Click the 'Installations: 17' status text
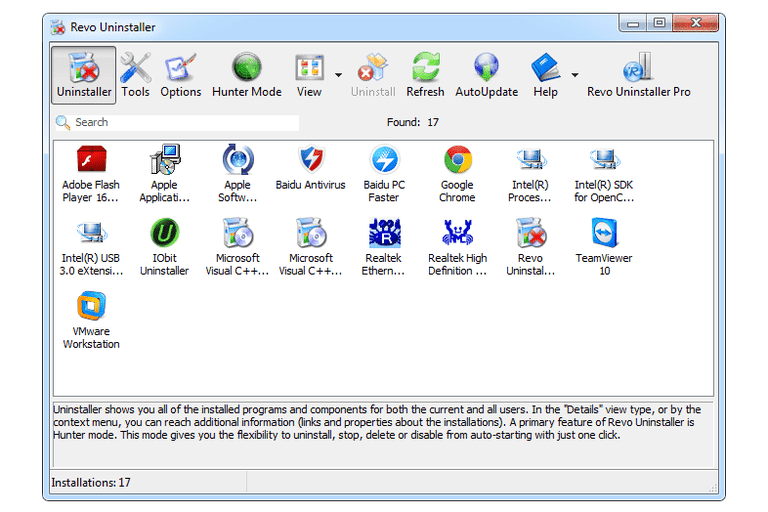Image resolution: width=768 pixels, height=512 pixels. point(91,483)
